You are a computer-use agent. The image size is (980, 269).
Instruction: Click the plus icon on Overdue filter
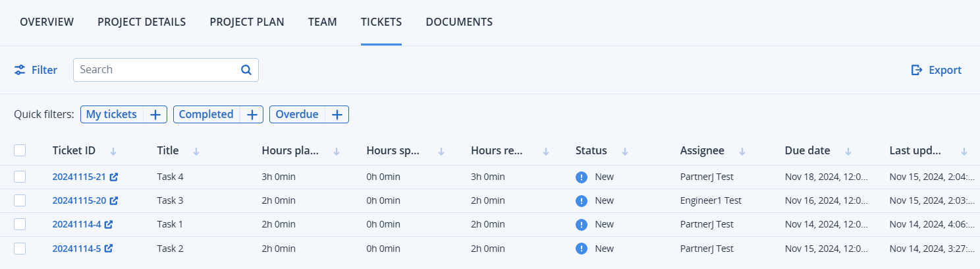click(x=337, y=115)
